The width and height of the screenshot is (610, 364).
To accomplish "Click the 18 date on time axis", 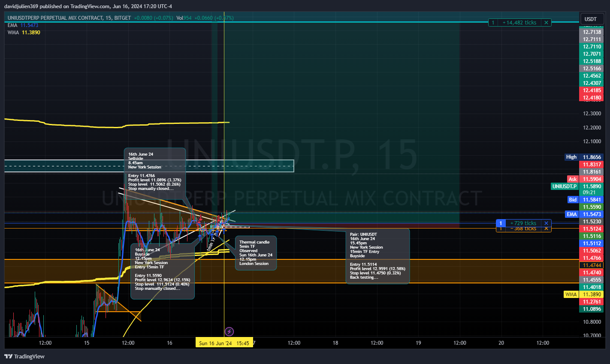I will tap(335, 343).
